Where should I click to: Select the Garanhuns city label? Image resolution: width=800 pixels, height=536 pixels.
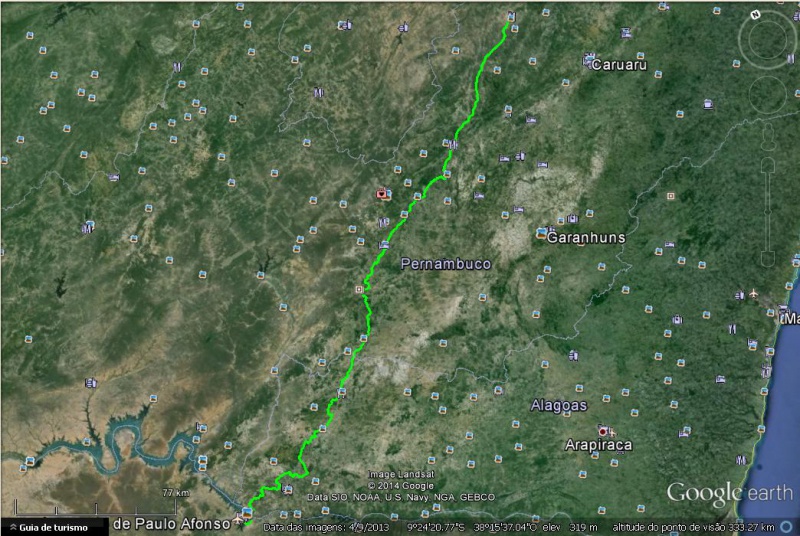(x=586, y=238)
